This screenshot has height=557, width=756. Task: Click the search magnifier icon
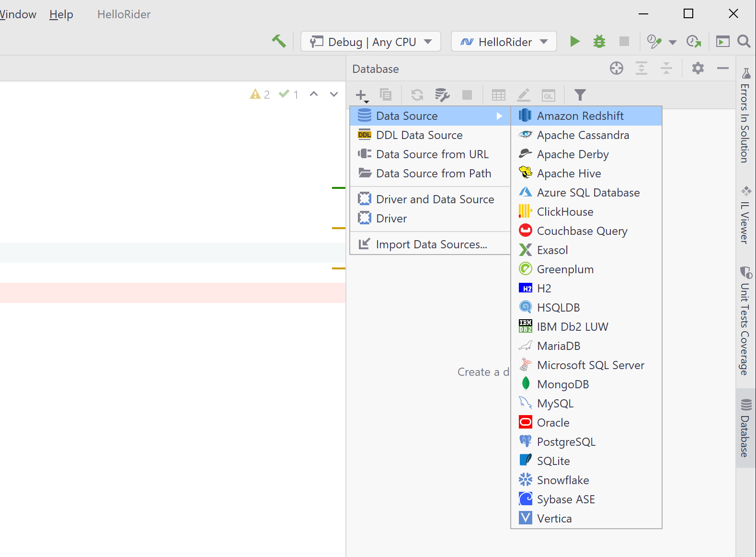[744, 42]
